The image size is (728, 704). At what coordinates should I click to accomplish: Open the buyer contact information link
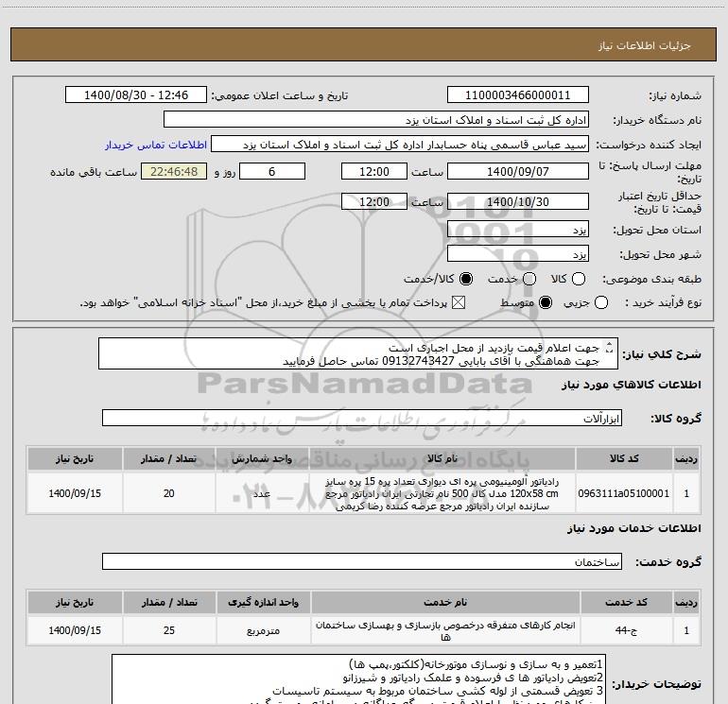(x=156, y=145)
